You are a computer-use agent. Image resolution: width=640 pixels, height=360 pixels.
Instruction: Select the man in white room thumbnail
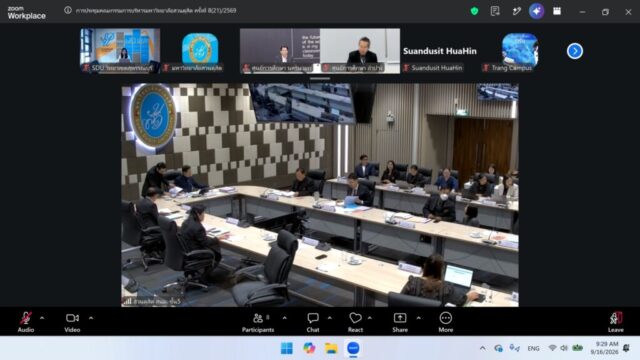[360, 51]
